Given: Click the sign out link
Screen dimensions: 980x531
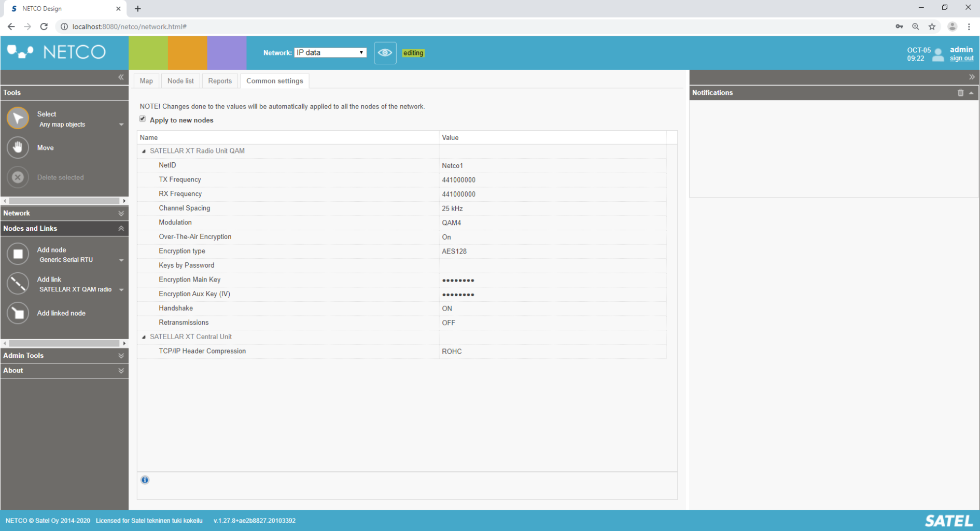Looking at the screenshot, I should click(x=961, y=59).
